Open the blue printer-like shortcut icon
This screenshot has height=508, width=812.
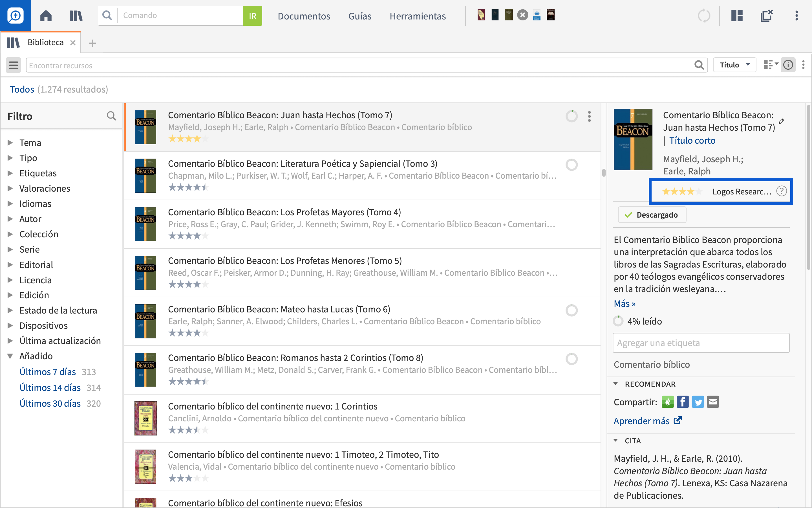[x=537, y=16]
